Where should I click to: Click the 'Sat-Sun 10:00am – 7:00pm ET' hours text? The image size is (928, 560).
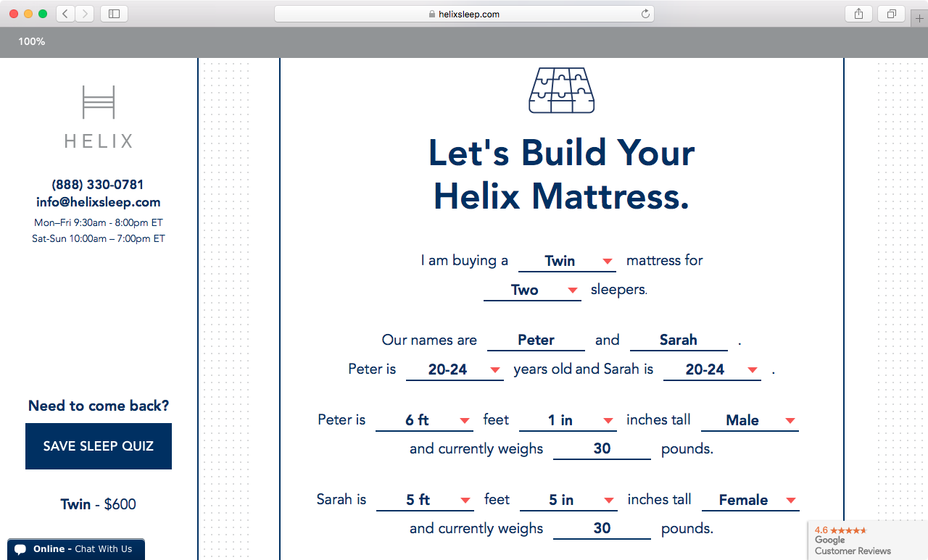(x=99, y=238)
